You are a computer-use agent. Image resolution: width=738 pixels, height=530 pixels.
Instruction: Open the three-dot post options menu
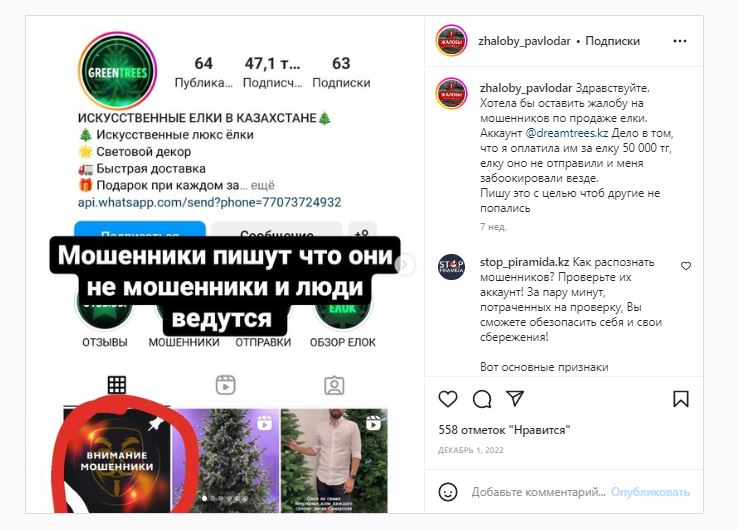680,41
